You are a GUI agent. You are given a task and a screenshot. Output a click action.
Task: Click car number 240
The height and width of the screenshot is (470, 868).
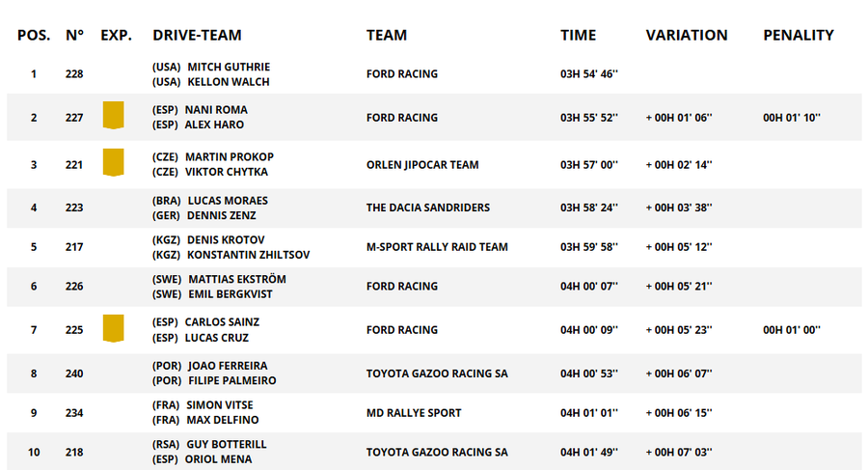coord(75,373)
